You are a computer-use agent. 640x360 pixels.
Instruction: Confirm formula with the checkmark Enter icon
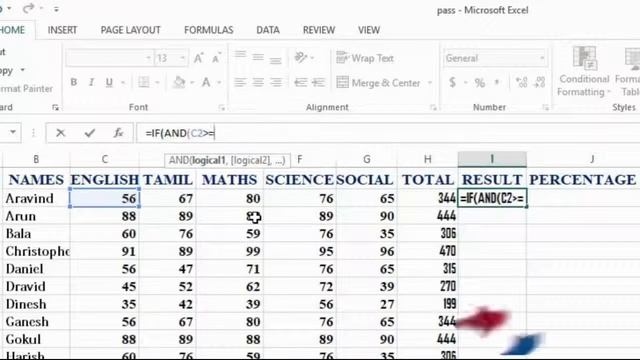tap(89, 133)
